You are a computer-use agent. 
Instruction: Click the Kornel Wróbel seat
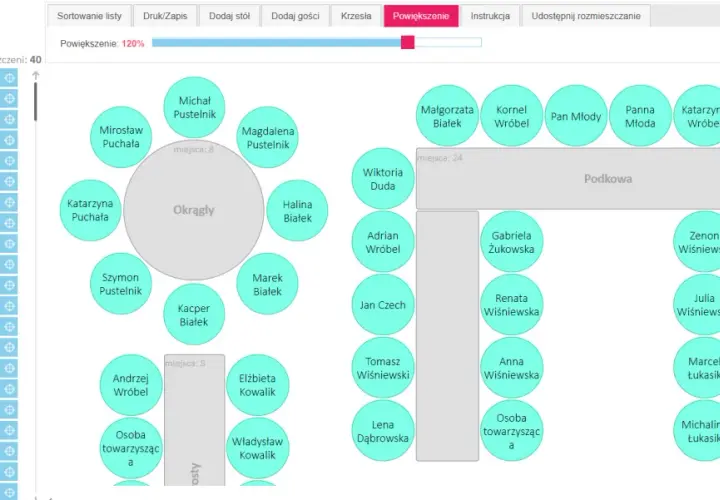(512, 116)
